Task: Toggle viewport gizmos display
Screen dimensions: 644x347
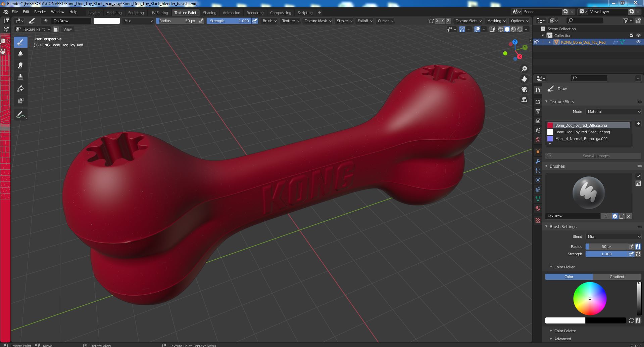Action: click(x=462, y=29)
